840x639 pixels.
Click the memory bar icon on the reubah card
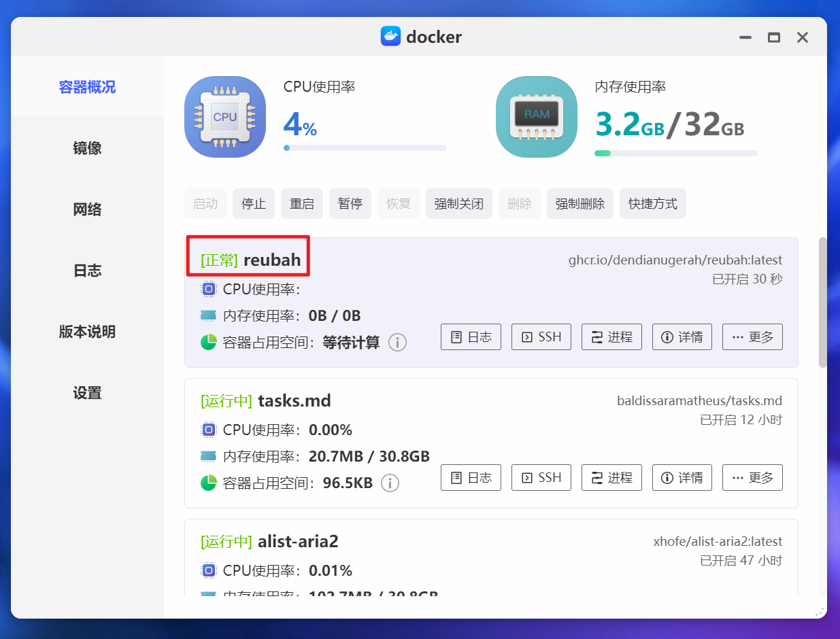coord(208,315)
